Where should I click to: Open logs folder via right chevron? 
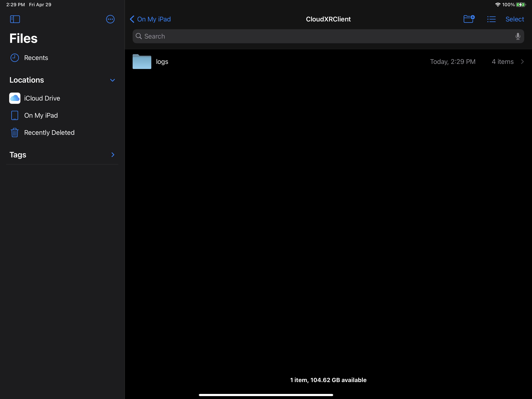click(522, 62)
